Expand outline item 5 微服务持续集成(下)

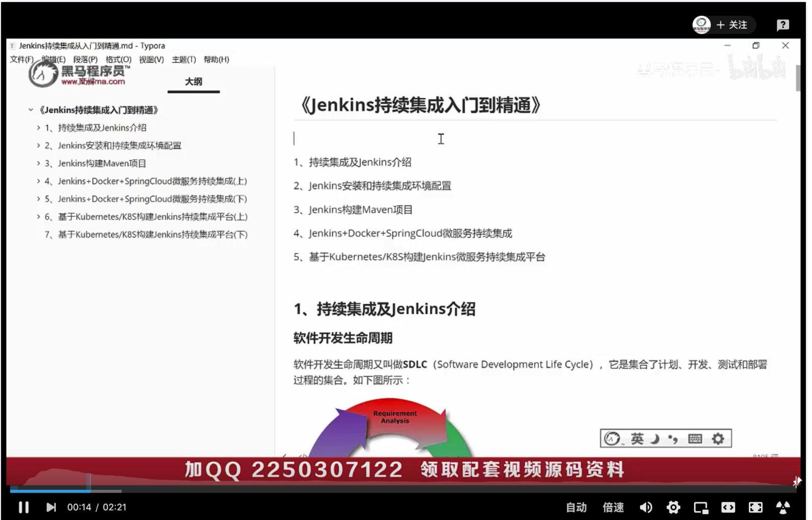click(38, 199)
